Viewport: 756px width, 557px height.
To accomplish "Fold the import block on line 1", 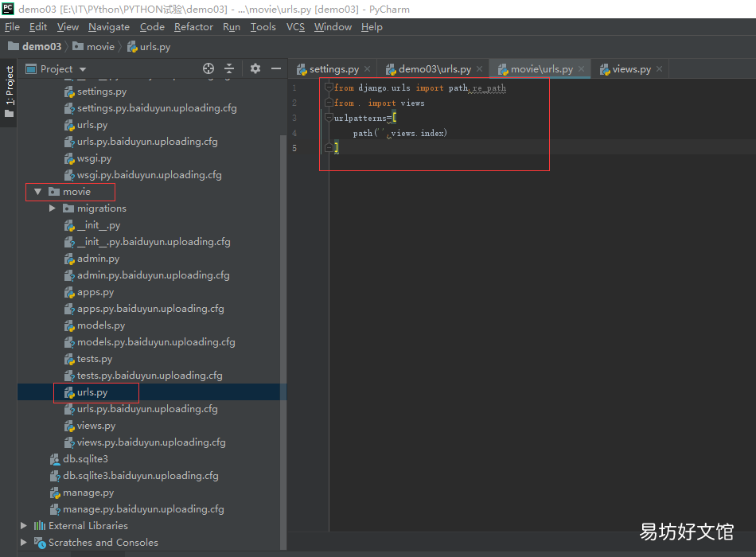I will click(329, 88).
